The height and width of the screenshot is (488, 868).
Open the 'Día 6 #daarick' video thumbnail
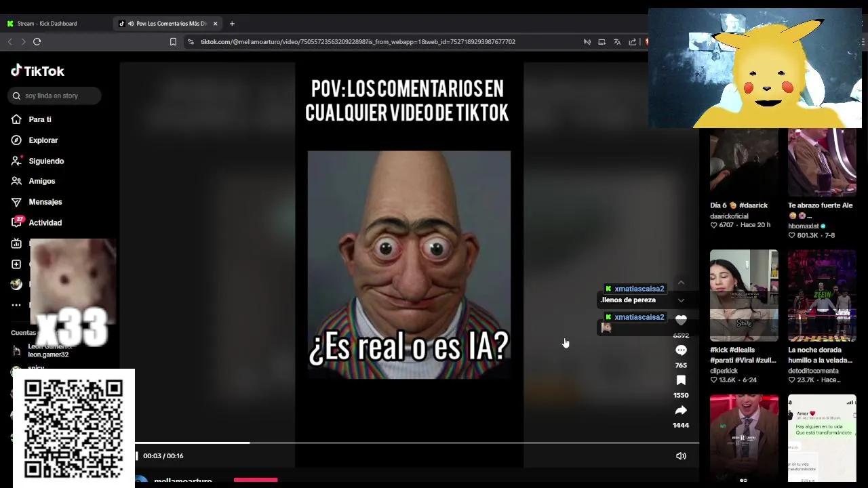point(744,161)
